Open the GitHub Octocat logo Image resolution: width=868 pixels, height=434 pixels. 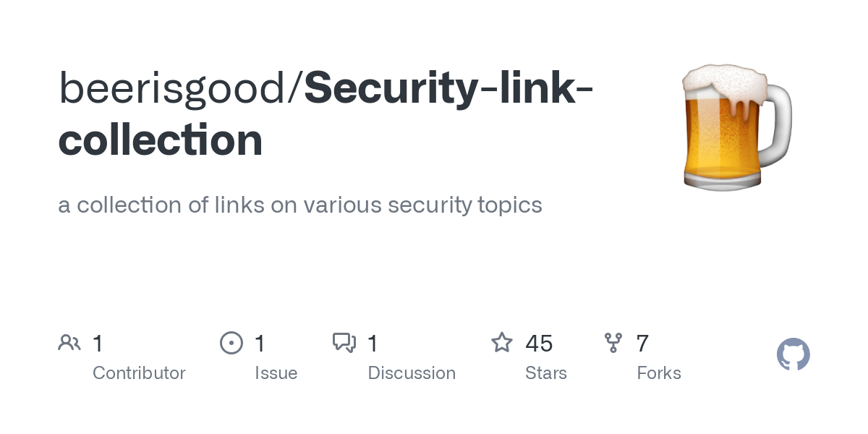tap(793, 354)
